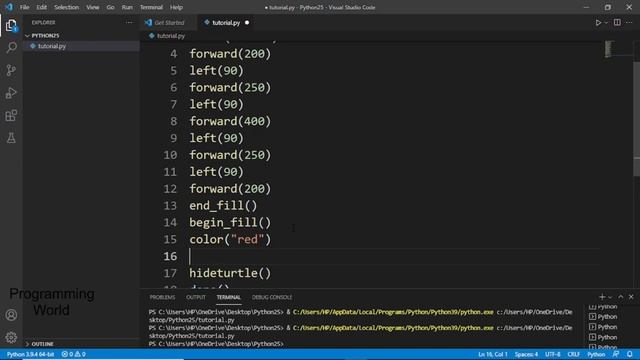Open the Testing flask view
Viewport: 640px width, 360px height.
[11, 138]
